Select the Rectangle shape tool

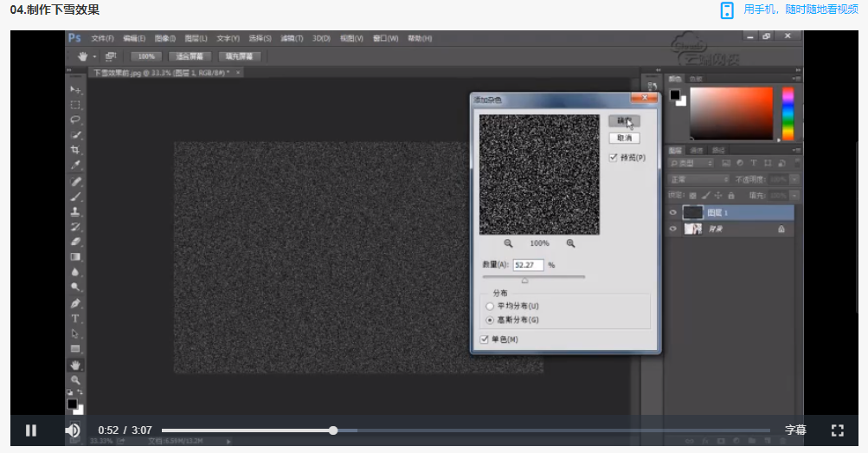pos(75,349)
